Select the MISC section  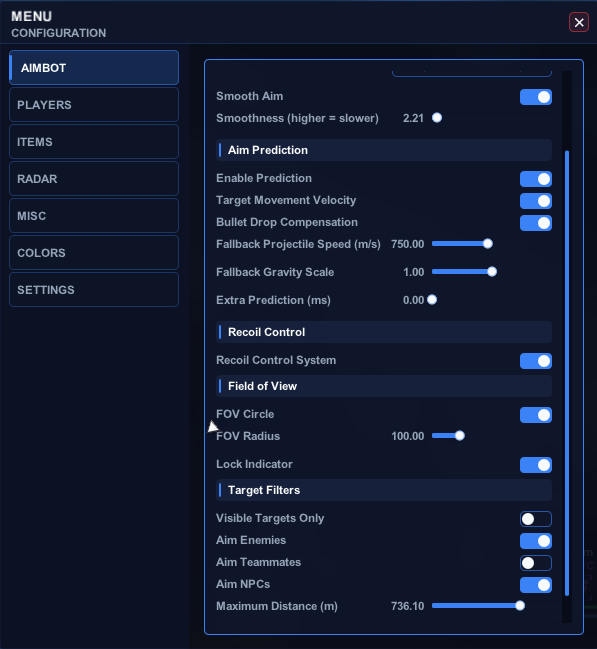(x=94, y=216)
